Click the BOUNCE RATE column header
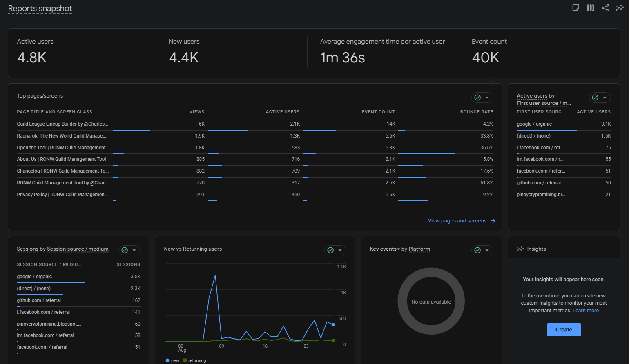 point(477,112)
